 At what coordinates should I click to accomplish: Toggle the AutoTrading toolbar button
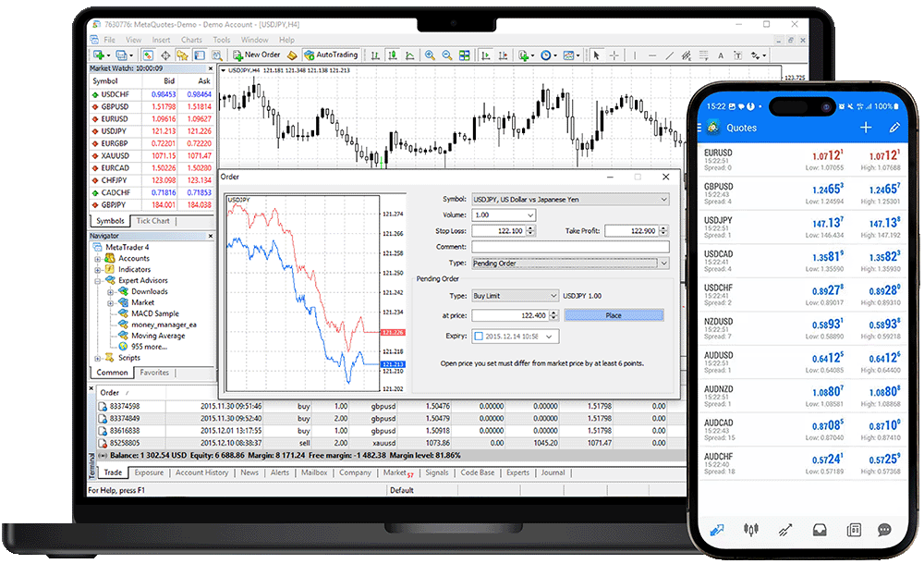coord(330,55)
